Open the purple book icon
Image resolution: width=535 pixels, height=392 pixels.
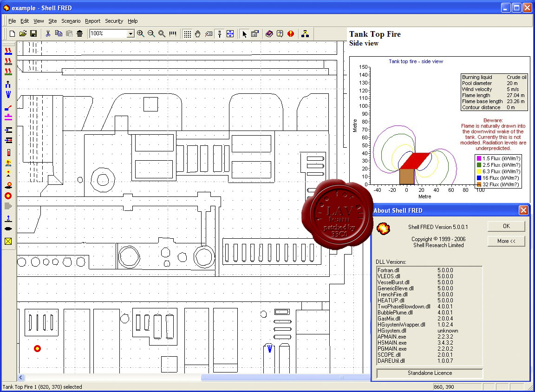[x=269, y=33]
